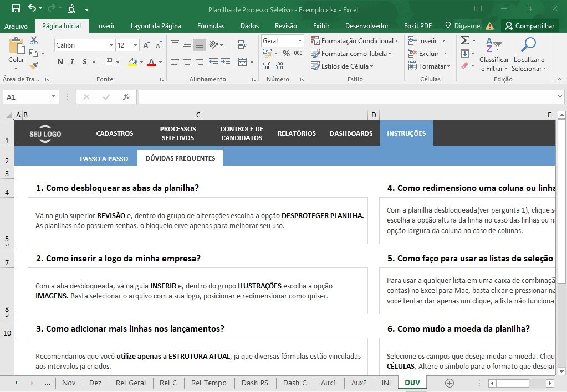Open the Arquivo menu
Viewport: 567px width, 392px height.
(x=16, y=26)
